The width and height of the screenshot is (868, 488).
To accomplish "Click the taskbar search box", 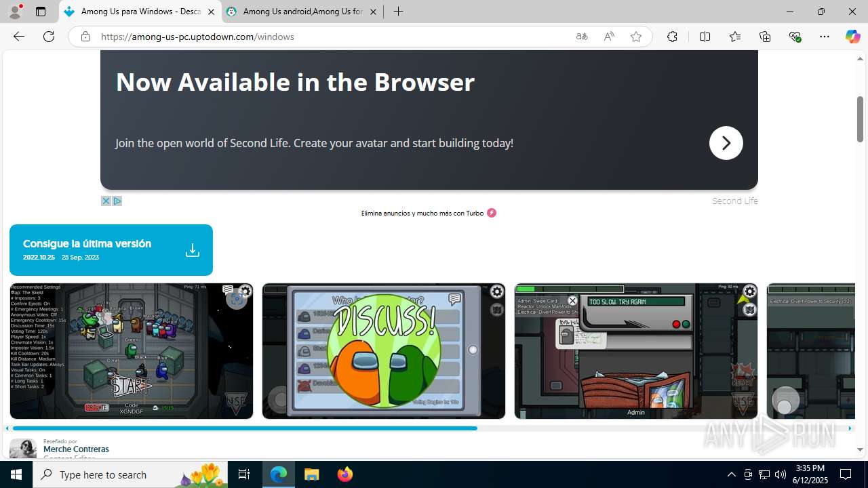I will [130, 474].
